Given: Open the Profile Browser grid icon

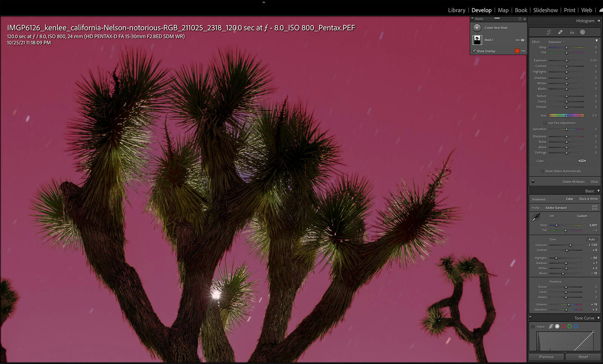Looking at the screenshot, I should [595, 208].
